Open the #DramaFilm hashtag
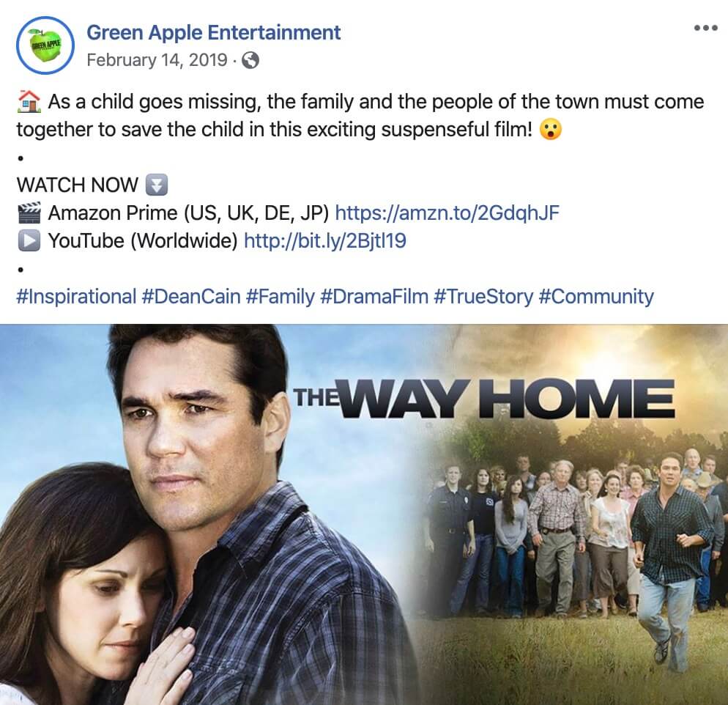This screenshot has width=728, height=705. pos(374,296)
